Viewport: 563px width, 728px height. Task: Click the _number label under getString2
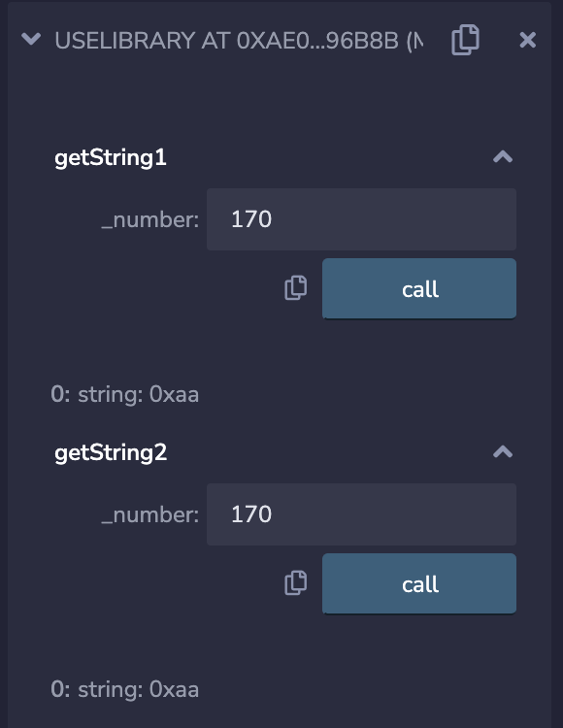tap(149, 514)
